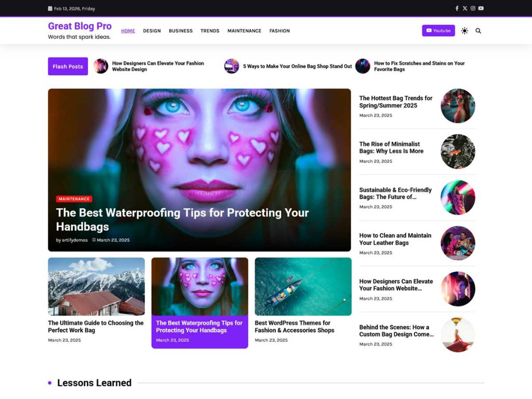Click Lessons Learned section heading
532x399 pixels.
[95, 383]
